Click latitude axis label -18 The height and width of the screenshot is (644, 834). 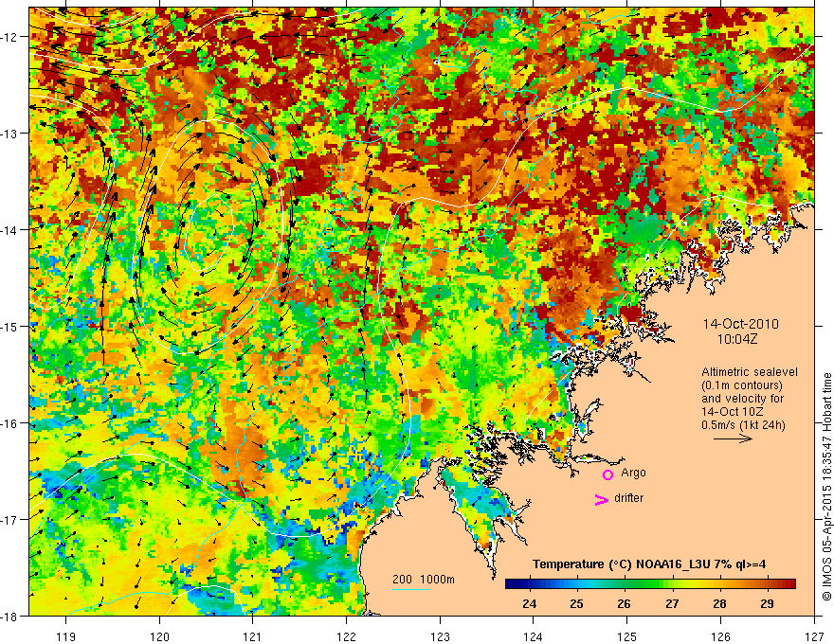(x=9, y=616)
